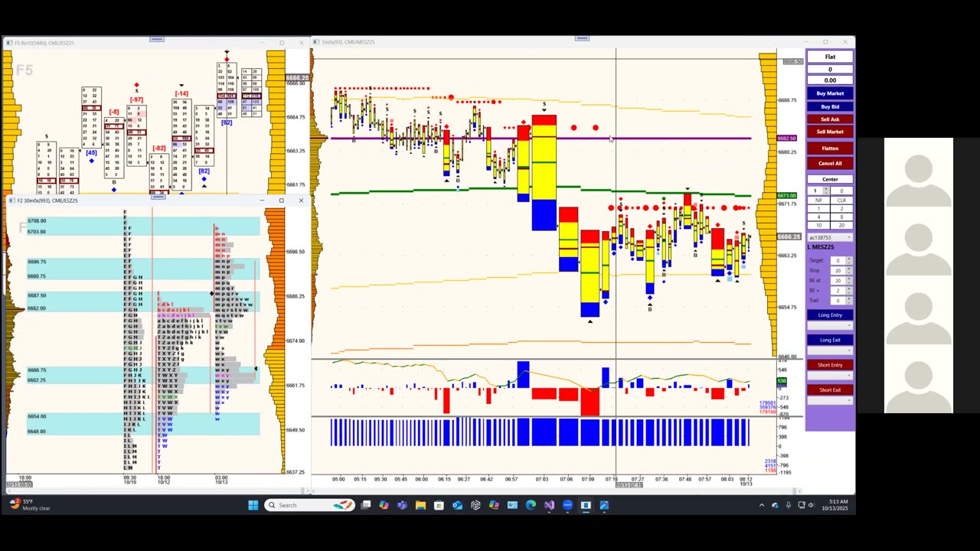Click the Long Entry button

click(x=830, y=315)
